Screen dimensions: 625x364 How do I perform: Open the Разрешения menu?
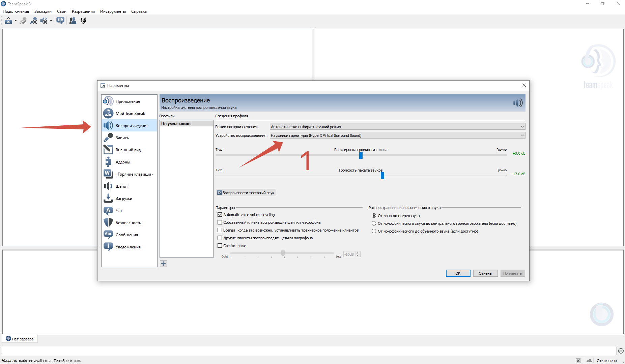tap(83, 11)
